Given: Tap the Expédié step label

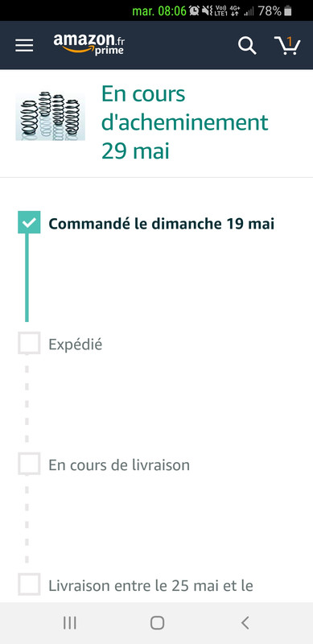Looking at the screenshot, I should pyautogui.click(x=75, y=345).
